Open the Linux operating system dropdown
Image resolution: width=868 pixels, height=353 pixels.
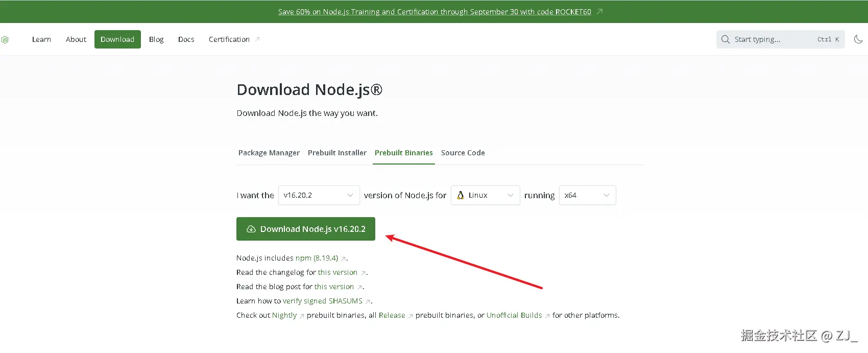point(486,195)
